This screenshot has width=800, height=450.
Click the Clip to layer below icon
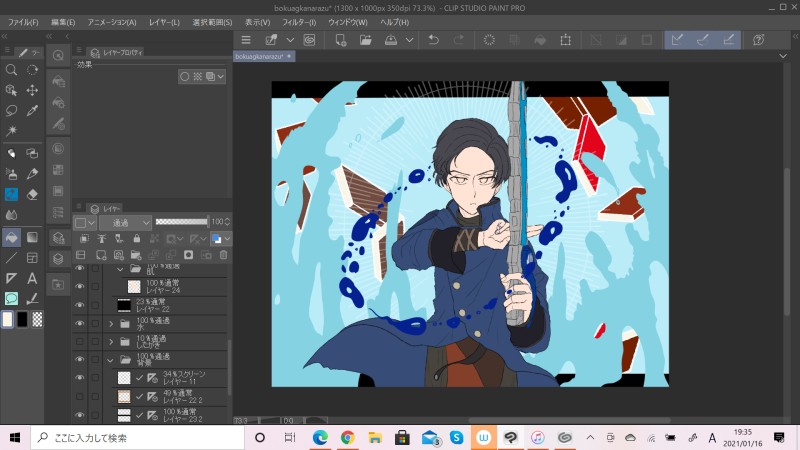(x=84, y=238)
